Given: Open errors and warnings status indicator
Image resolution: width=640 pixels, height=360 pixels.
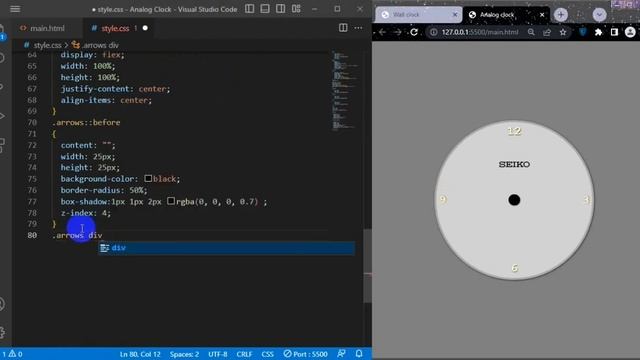Looking at the screenshot, I should [x=12, y=354].
